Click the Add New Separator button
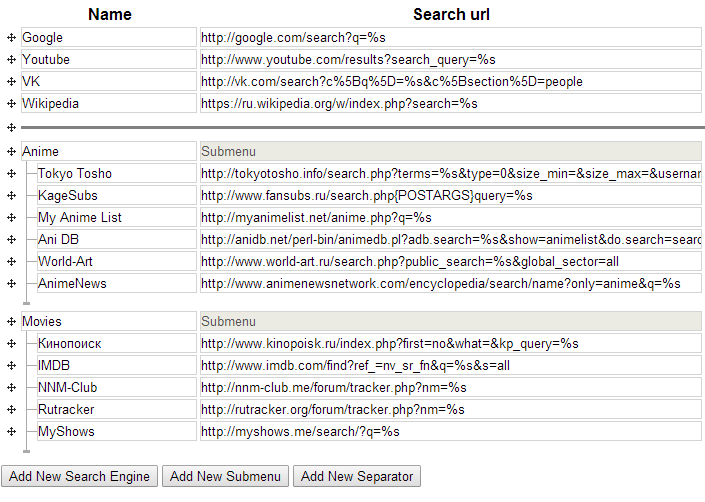The image size is (705, 502). [357, 476]
